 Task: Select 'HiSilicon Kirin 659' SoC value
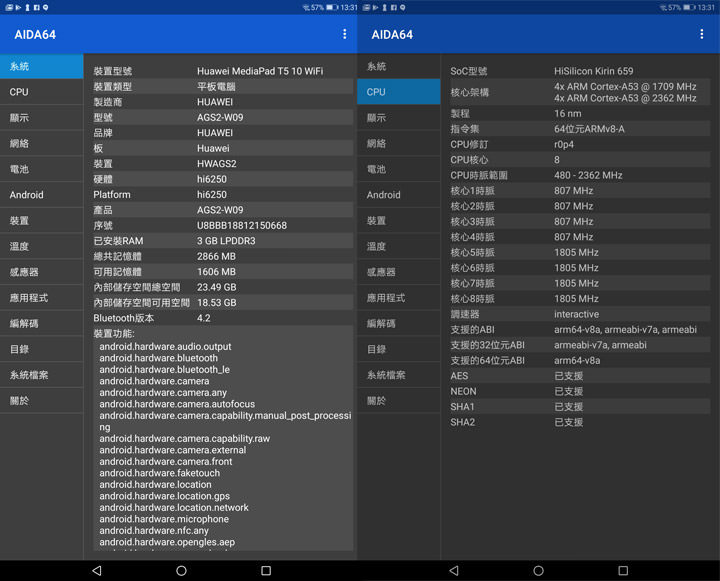(593, 71)
